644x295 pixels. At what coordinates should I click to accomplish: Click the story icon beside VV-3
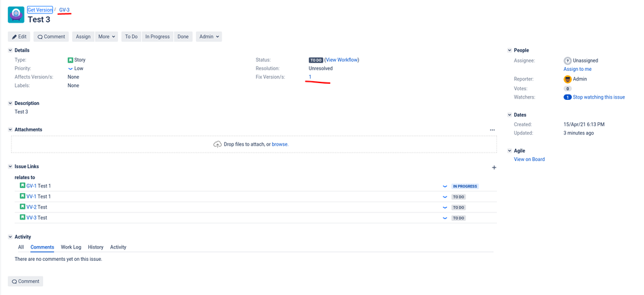point(23,218)
